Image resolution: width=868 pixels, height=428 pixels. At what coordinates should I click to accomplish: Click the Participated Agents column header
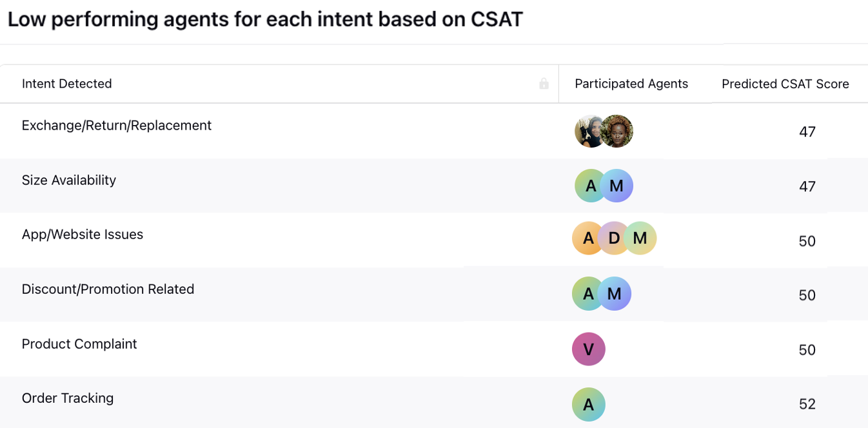coord(631,84)
